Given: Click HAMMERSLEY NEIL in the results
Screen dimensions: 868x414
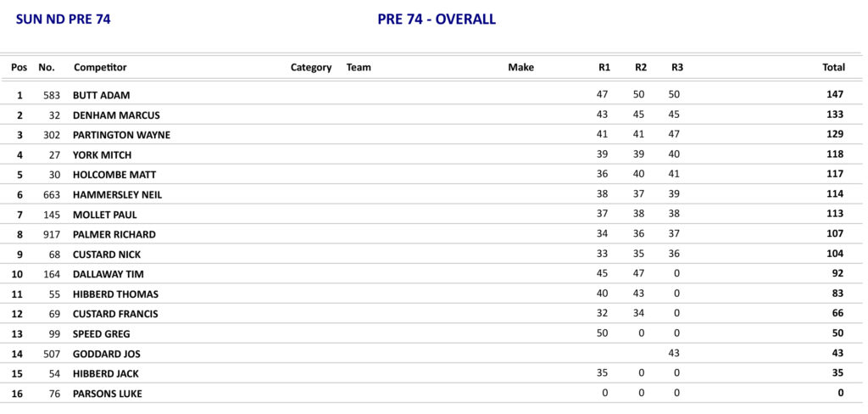Looking at the screenshot, I should coord(117,194).
